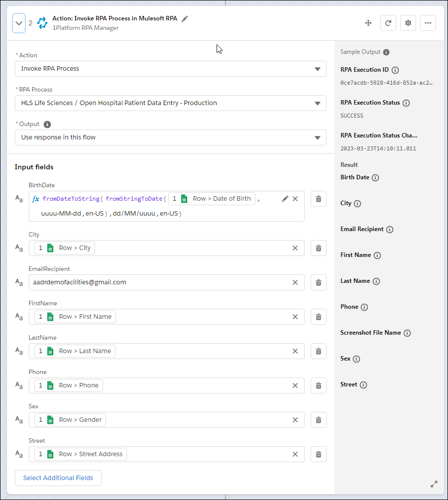Click the refresh action icon
The image size is (448, 500).
[388, 23]
